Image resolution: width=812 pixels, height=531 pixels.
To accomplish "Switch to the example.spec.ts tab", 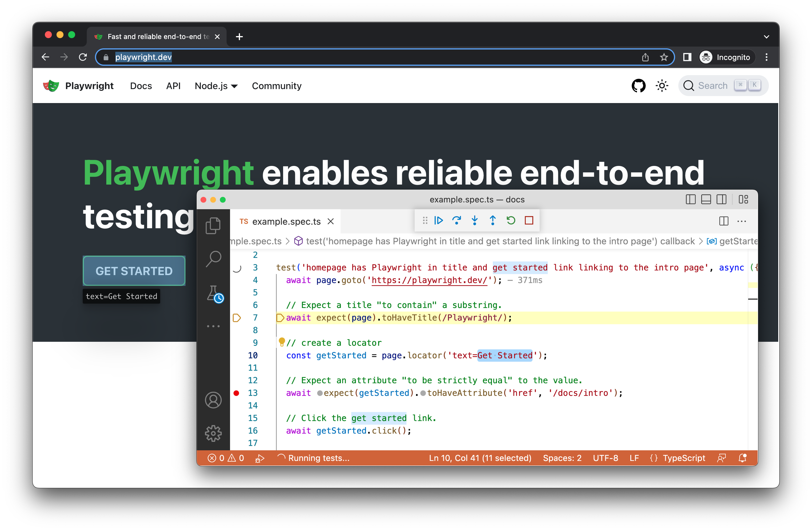I will pos(286,221).
